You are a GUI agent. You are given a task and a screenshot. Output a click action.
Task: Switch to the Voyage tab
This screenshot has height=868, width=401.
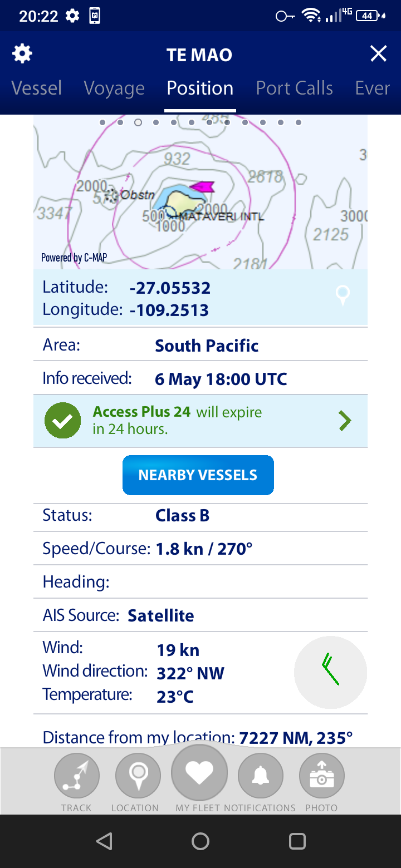[x=114, y=88]
